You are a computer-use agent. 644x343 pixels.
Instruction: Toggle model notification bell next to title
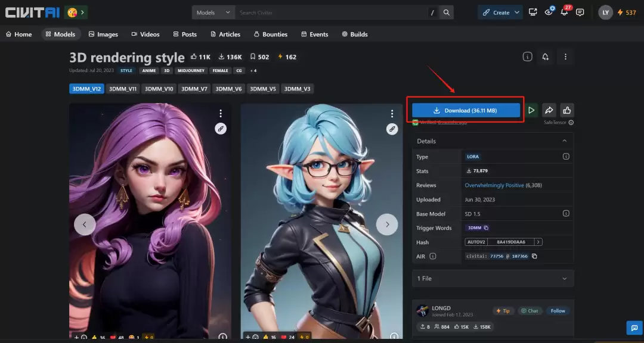tap(546, 57)
